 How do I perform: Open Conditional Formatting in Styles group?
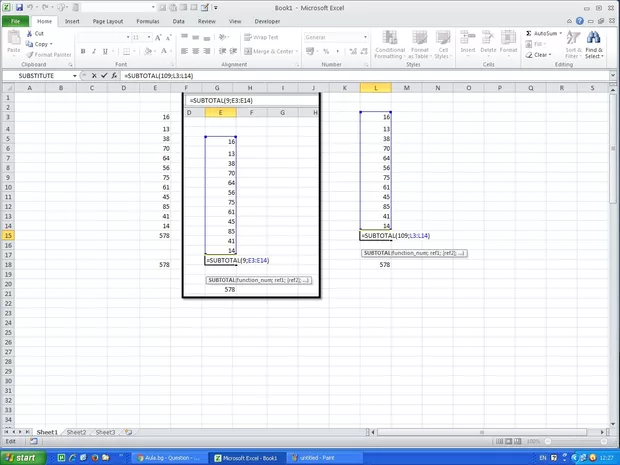[x=389, y=44]
